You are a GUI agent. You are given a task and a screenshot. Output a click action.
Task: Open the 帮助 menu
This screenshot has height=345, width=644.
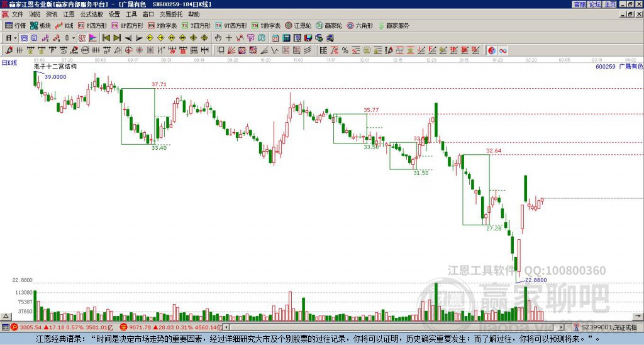click(x=194, y=14)
